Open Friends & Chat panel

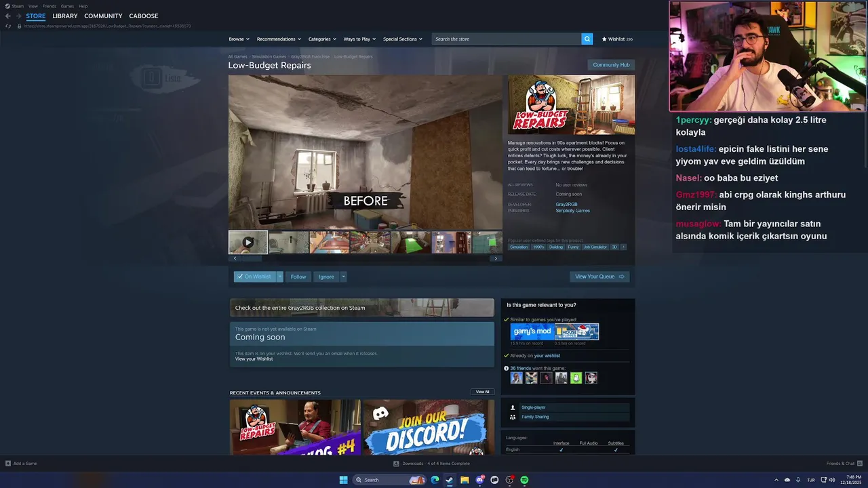tap(844, 464)
